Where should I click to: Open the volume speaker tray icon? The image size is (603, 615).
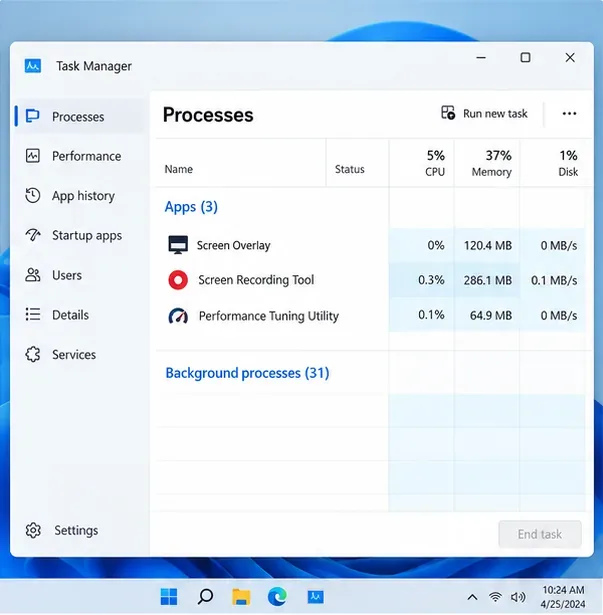coord(518,597)
